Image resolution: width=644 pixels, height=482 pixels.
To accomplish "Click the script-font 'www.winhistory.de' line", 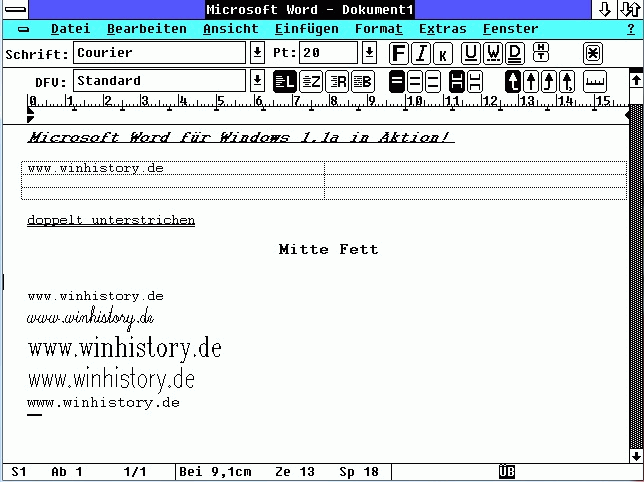I will [x=90, y=319].
